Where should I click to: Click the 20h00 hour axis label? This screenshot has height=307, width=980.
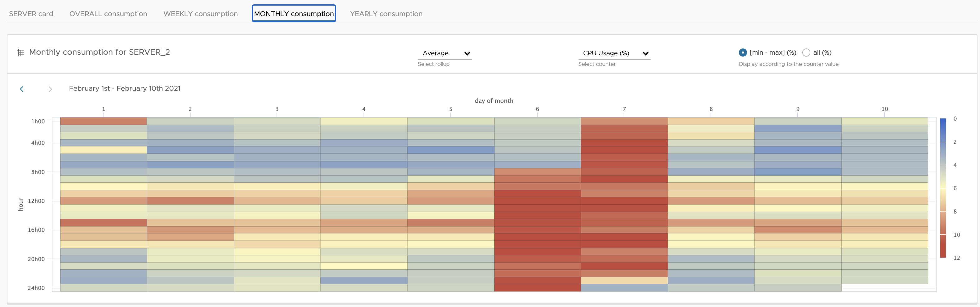36,259
